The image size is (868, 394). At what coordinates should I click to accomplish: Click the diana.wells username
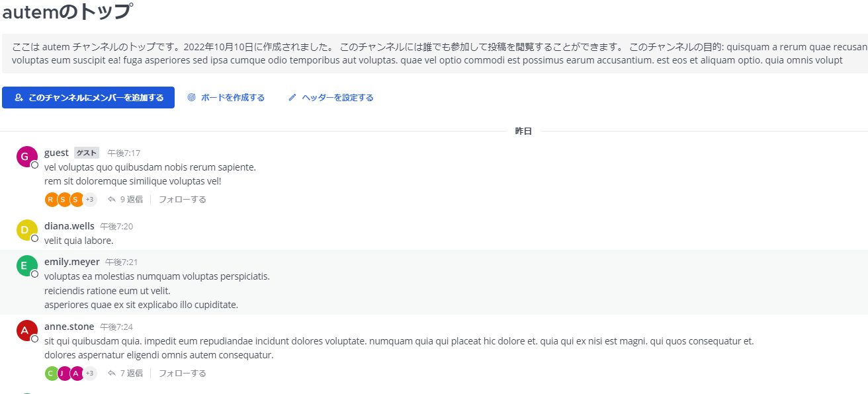point(69,226)
